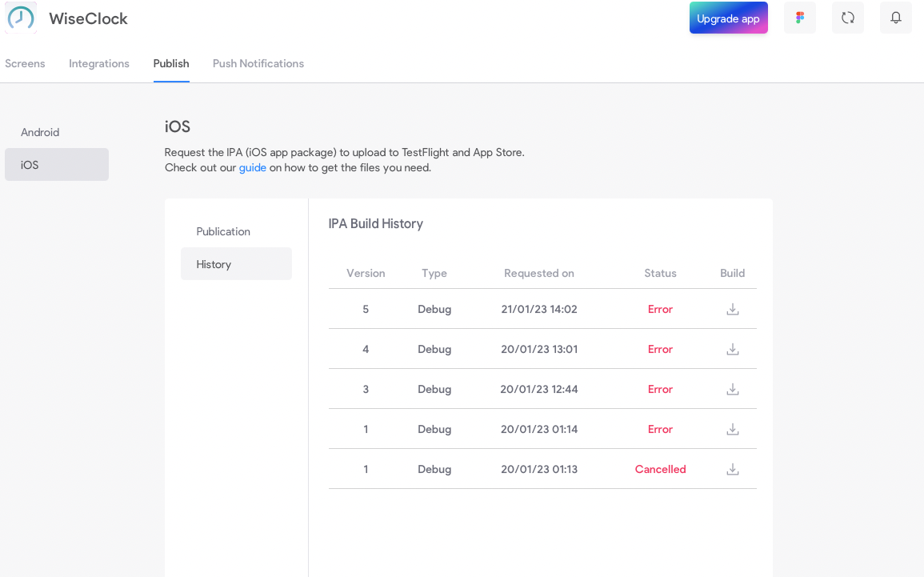Click the Build column header
This screenshot has width=924, height=577.
(x=733, y=274)
